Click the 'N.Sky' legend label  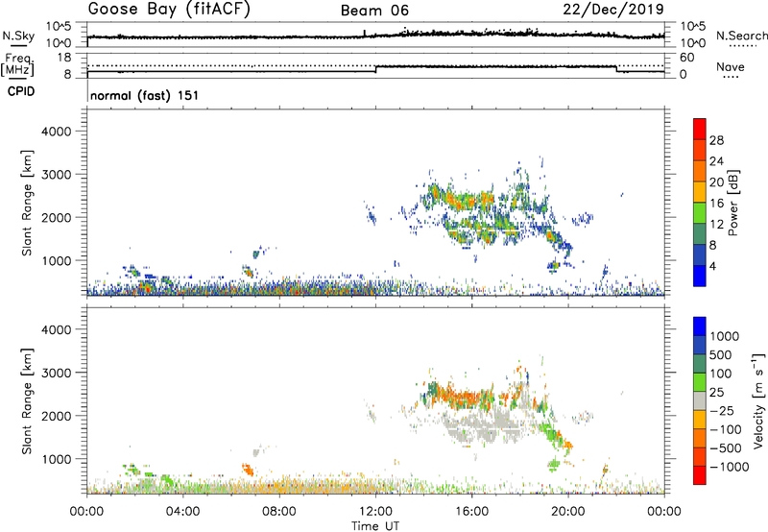tap(18, 36)
